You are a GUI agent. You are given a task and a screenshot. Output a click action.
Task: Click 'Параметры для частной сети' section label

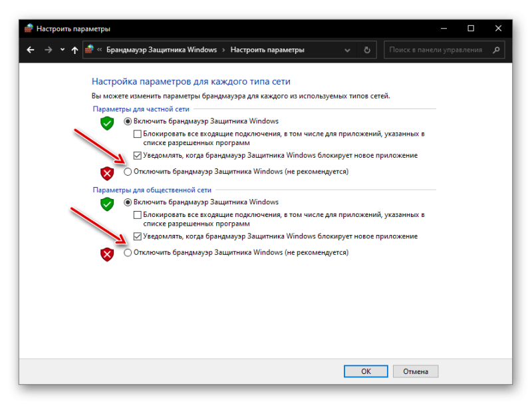141,109
